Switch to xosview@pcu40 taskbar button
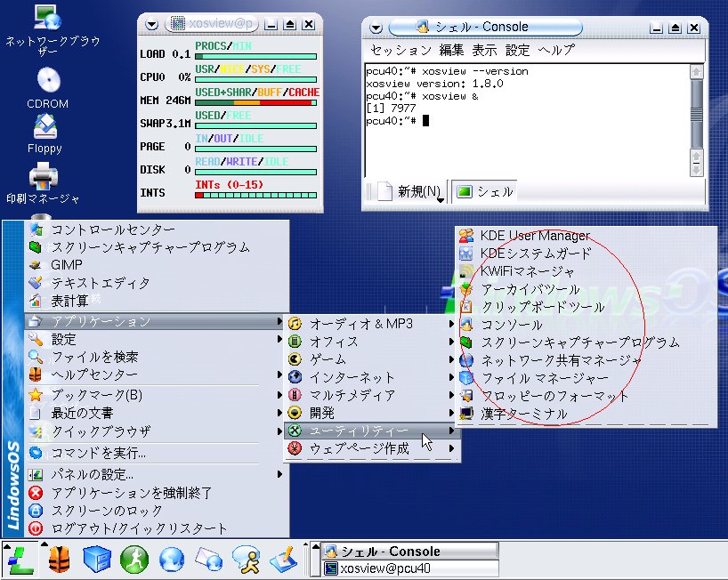Image resolution: width=728 pixels, height=580 pixels. pyautogui.click(x=410, y=568)
